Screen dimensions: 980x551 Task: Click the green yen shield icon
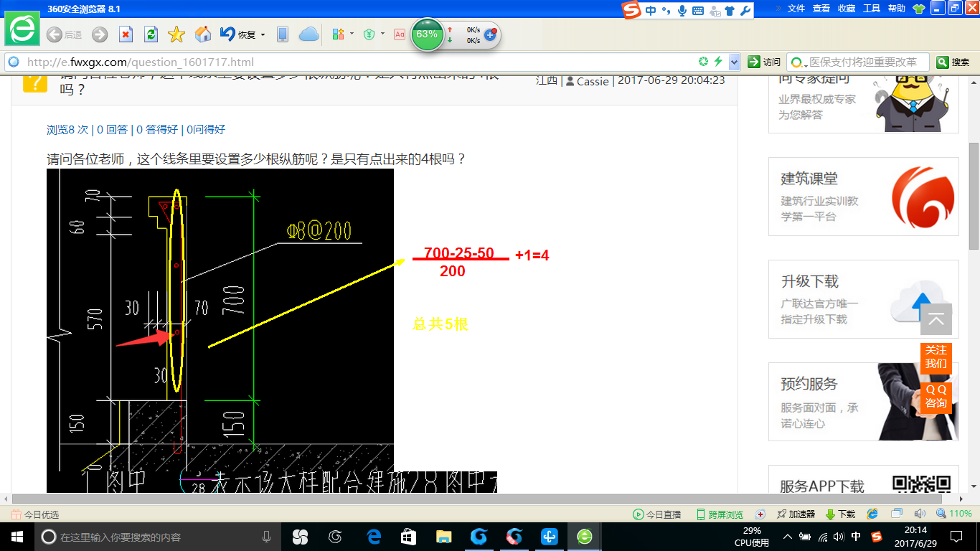point(369,34)
